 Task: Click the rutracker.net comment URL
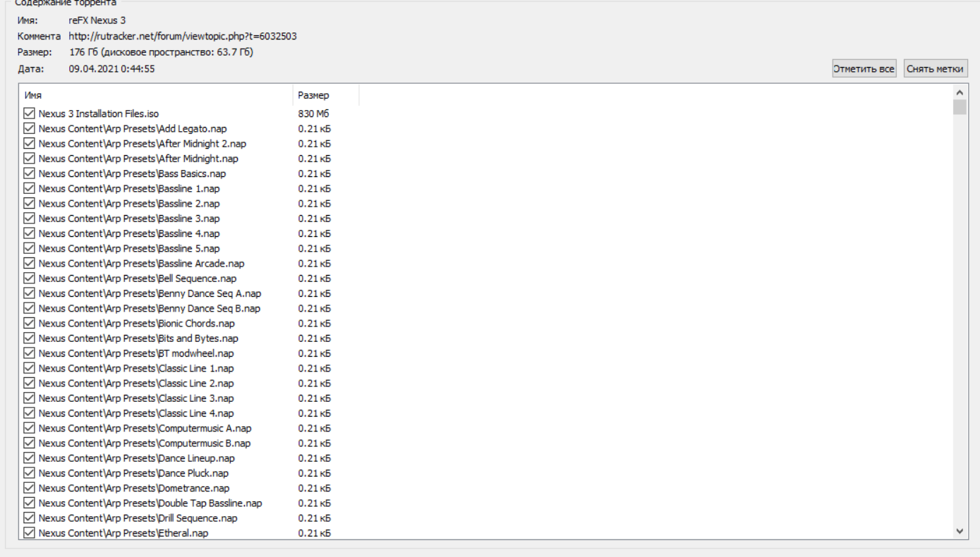(183, 36)
